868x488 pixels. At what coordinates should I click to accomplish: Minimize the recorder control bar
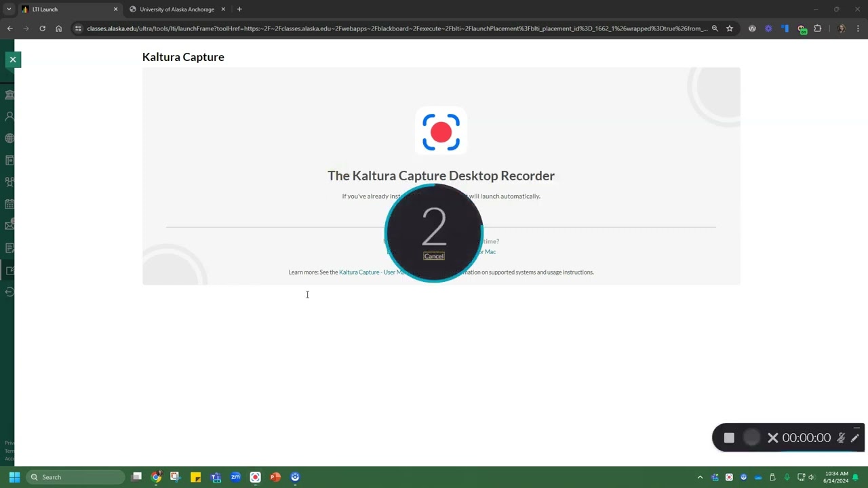pos(857,428)
